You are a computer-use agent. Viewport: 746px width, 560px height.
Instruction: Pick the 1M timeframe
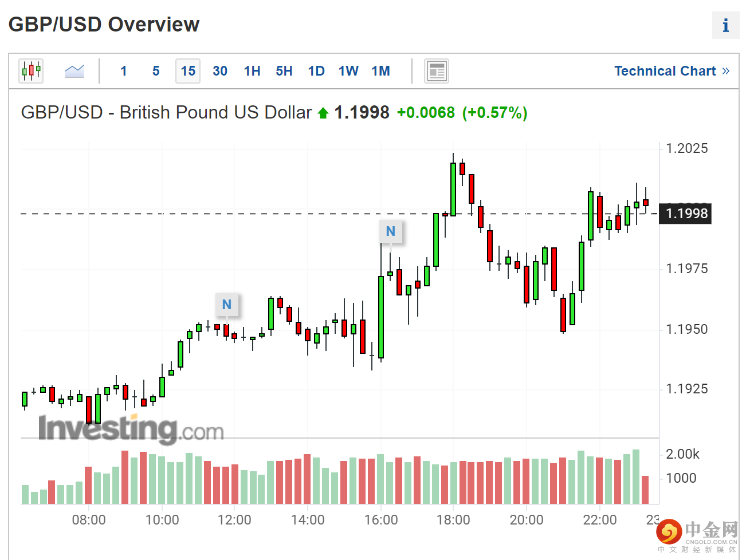click(x=380, y=71)
